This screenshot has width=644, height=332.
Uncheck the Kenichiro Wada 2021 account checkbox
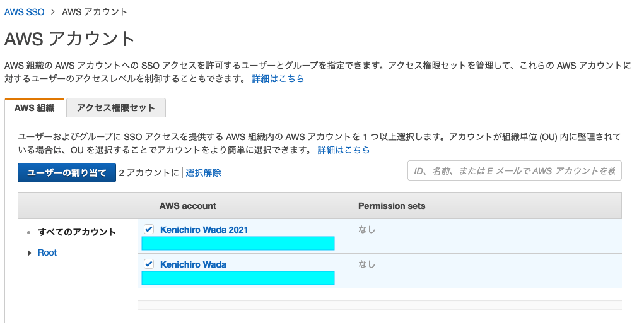click(149, 229)
